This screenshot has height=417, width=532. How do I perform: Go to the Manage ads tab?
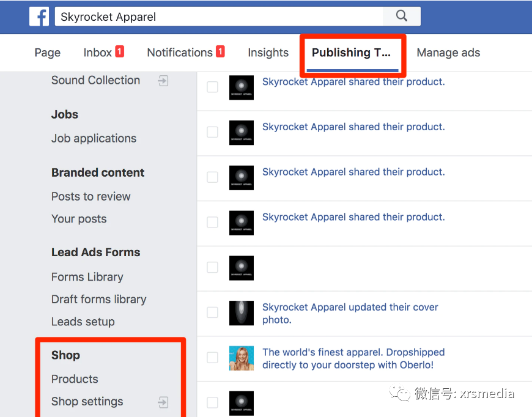tap(448, 53)
